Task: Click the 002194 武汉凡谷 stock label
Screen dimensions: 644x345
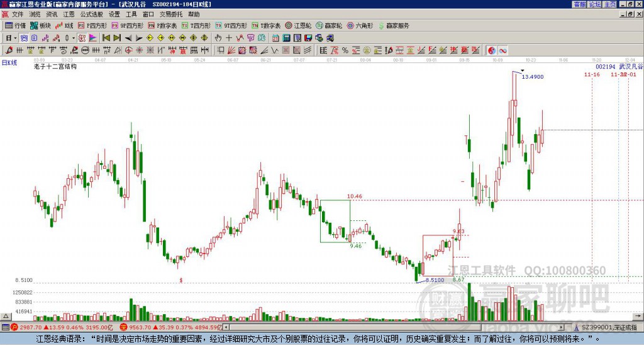Action: 619,66
